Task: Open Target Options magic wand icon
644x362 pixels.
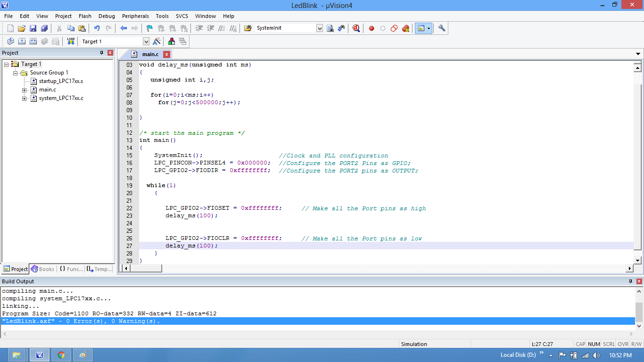Action: 157,41
